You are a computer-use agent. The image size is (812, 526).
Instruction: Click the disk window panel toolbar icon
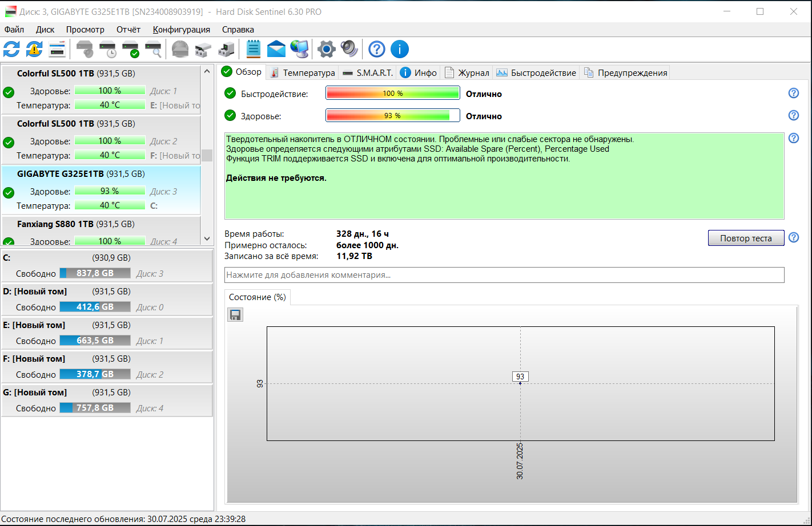pyautogui.click(x=57, y=49)
